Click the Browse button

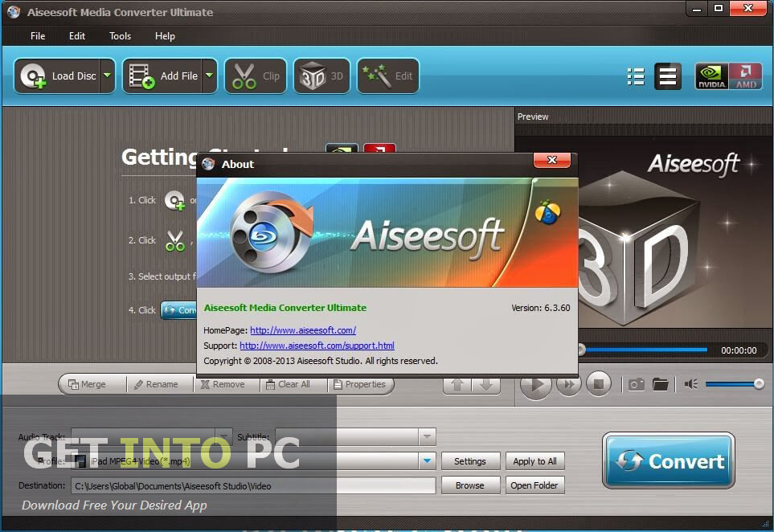coord(470,485)
